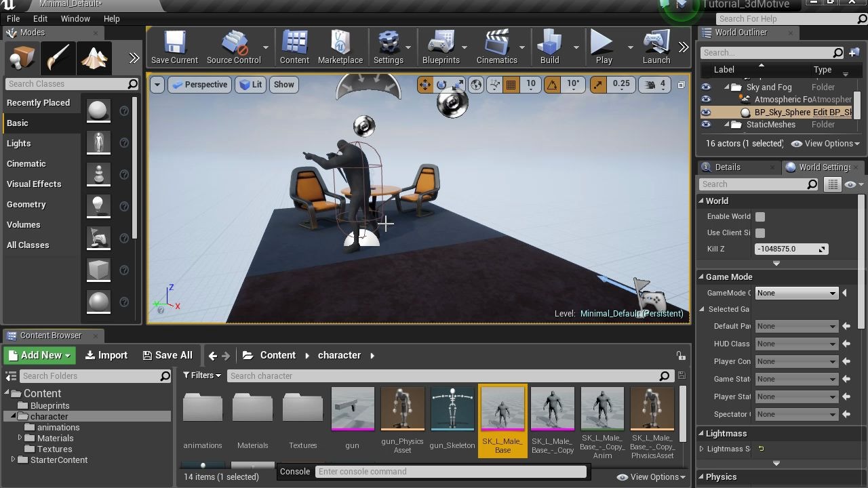Hide the Atmospheric Fog actor
Image resolution: width=868 pixels, height=488 pixels.
coord(706,100)
